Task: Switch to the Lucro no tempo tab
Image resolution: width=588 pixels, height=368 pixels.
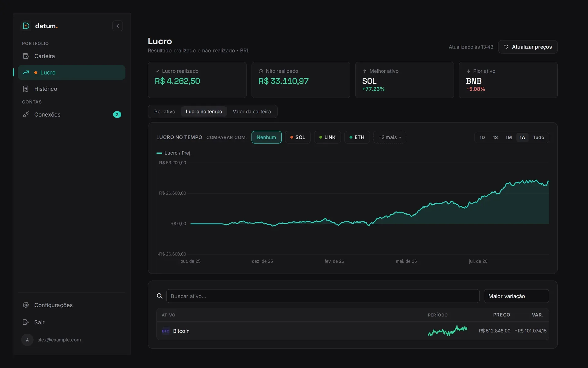Action: [x=204, y=111]
